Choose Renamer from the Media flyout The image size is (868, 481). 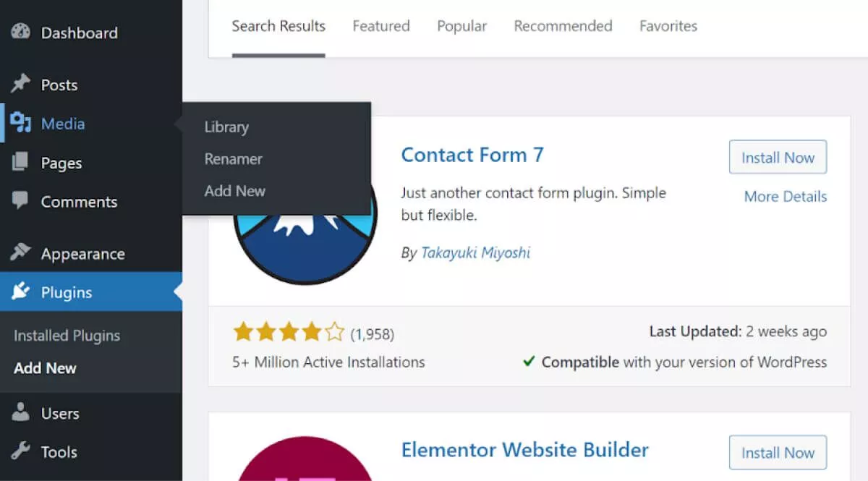(233, 159)
